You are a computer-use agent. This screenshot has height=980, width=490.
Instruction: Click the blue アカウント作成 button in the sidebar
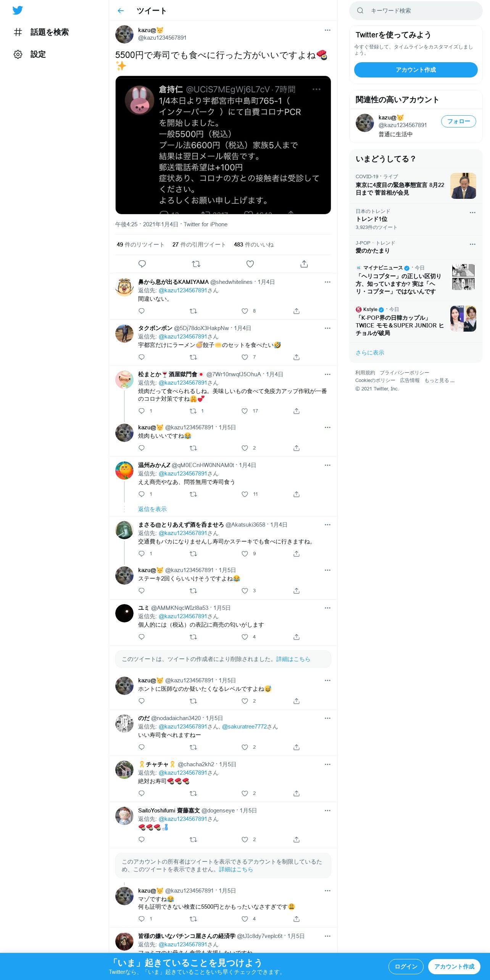[416, 70]
